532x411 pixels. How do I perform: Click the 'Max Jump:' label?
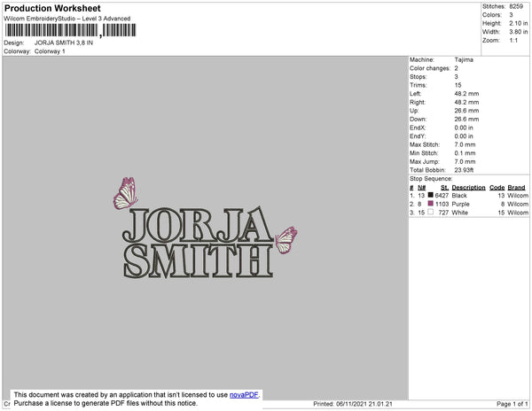point(425,161)
